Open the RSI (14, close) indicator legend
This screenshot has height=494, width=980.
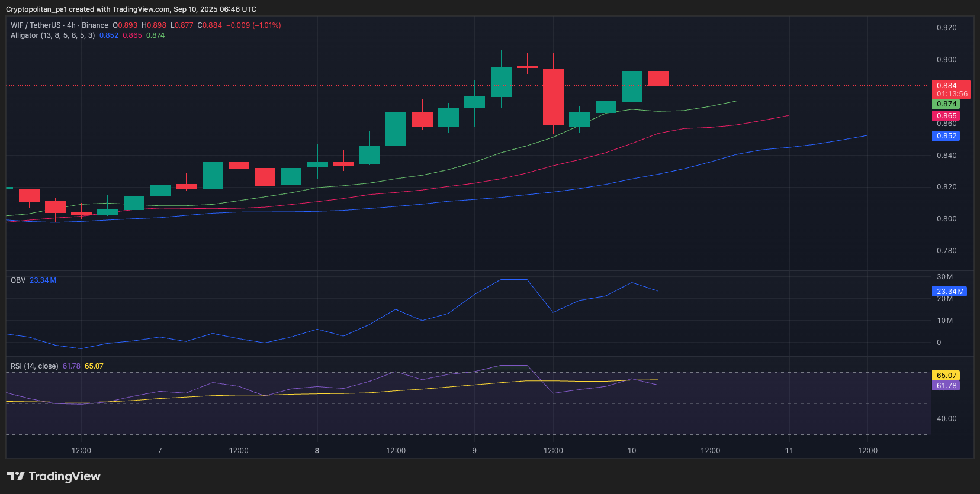pyautogui.click(x=34, y=366)
